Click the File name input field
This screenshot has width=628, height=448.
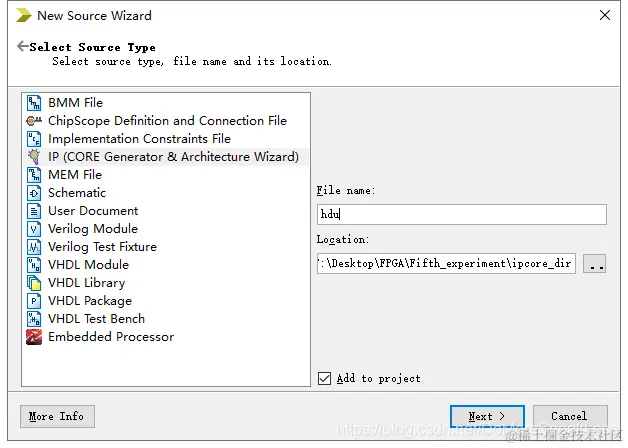[461, 215]
